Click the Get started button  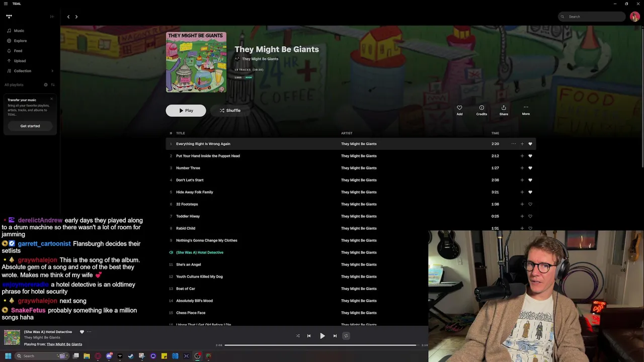30,126
